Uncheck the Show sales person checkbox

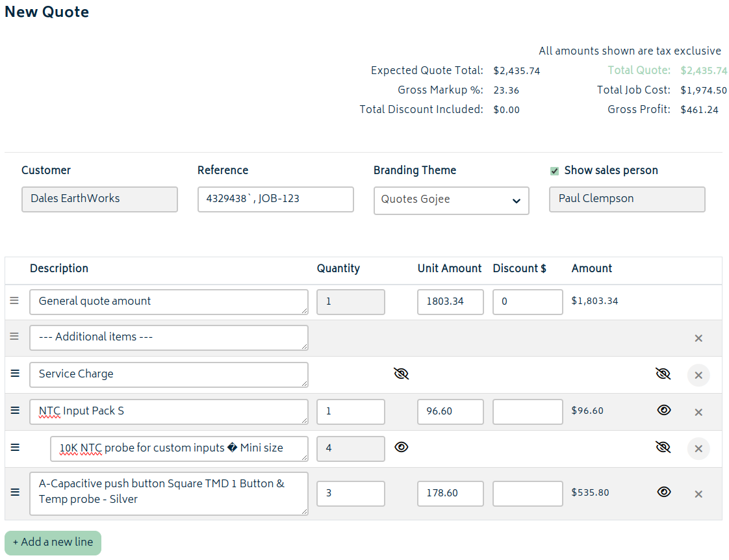coord(554,171)
